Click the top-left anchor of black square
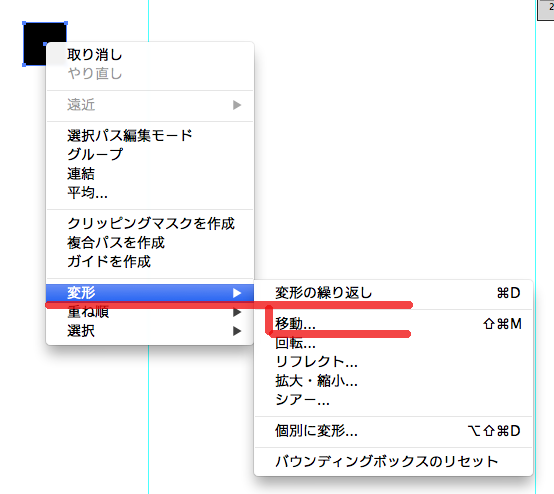This screenshot has width=554, height=494. 24,23
